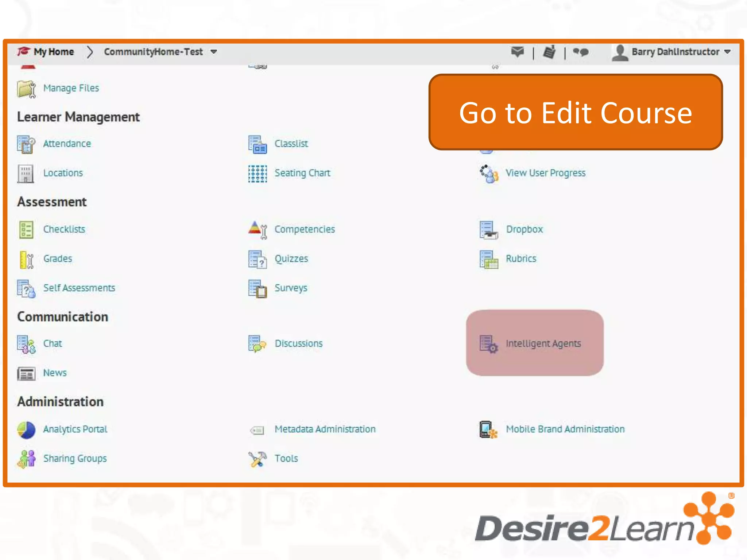This screenshot has height=560, width=747.
Task: Open the subscription alerts notepad icon
Action: click(x=549, y=52)
